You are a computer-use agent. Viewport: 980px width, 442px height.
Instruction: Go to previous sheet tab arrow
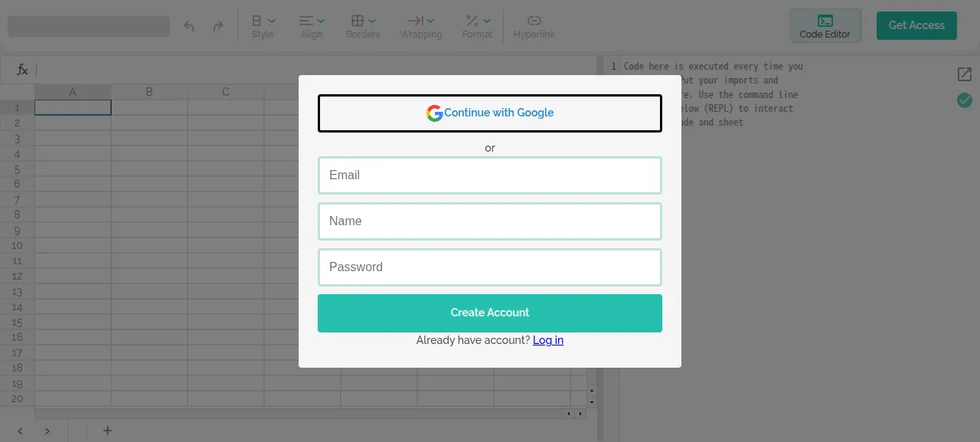pos(20,431)
